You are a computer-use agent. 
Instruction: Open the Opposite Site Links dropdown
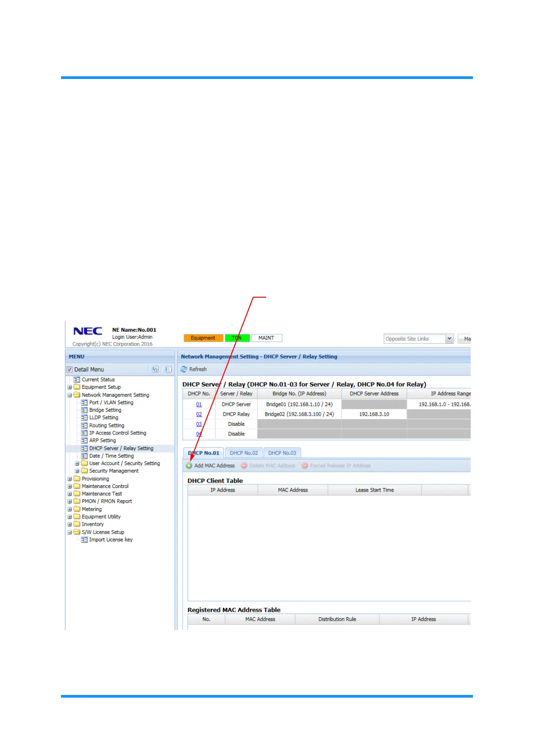pos(449,339)
